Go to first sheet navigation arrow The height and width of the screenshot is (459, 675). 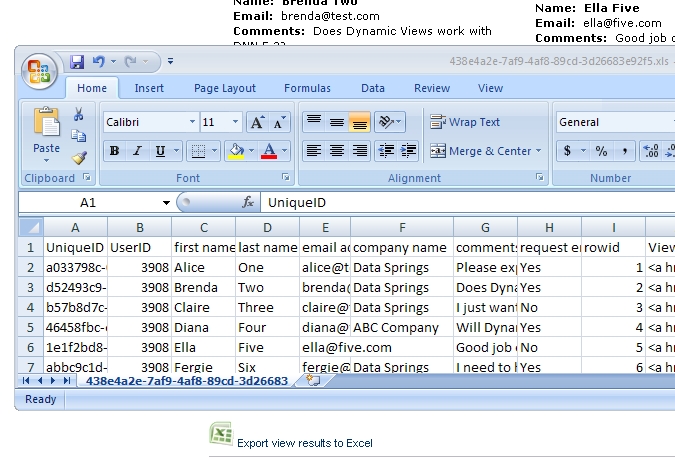point(26,380)
